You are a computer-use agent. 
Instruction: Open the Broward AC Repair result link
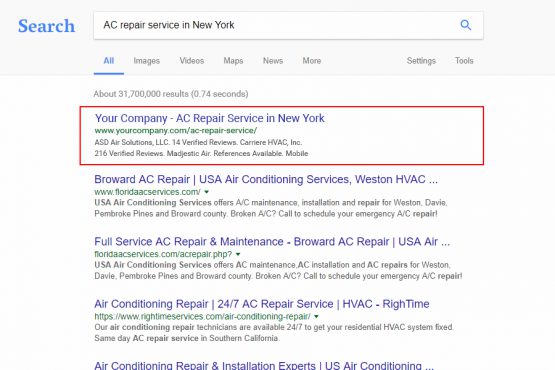(266, 179)
